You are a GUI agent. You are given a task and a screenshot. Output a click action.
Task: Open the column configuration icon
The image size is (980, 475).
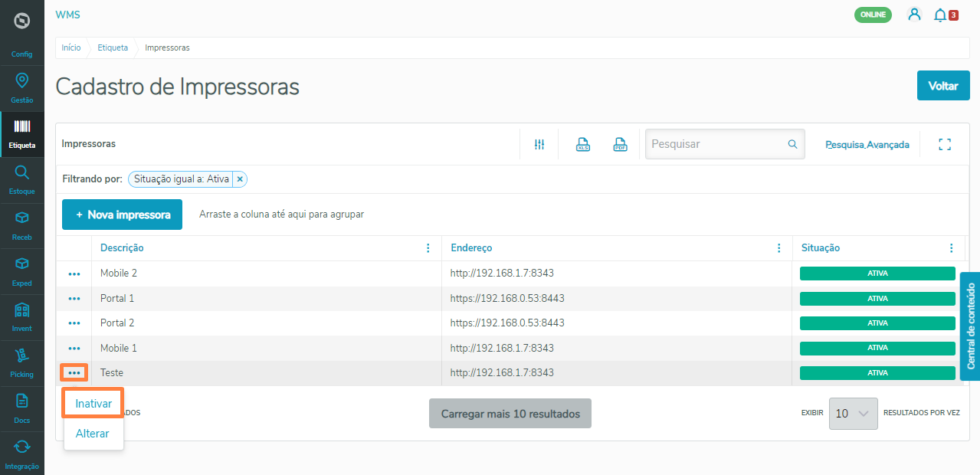click(x=539, y=143)
